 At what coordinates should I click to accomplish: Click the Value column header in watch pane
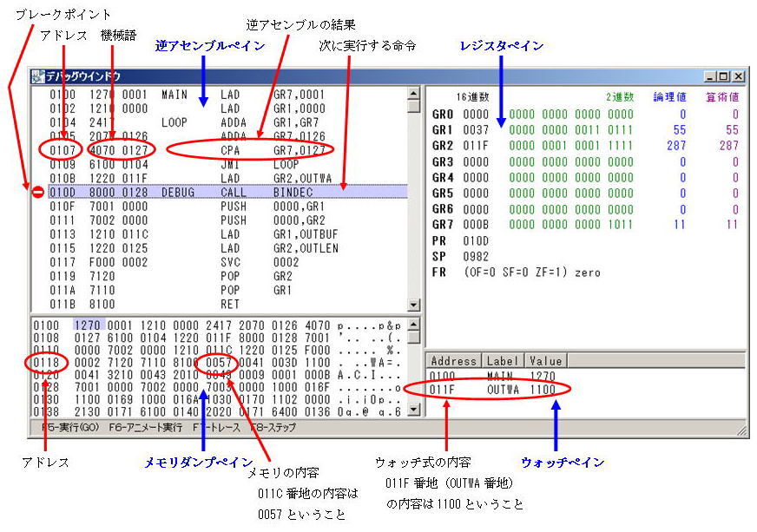click(546, 360)
